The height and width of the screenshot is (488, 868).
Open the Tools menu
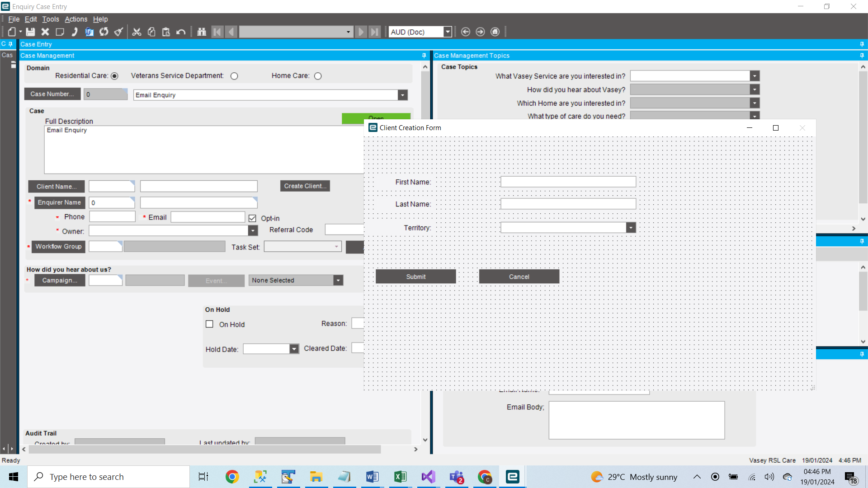(x=50, y=19)
